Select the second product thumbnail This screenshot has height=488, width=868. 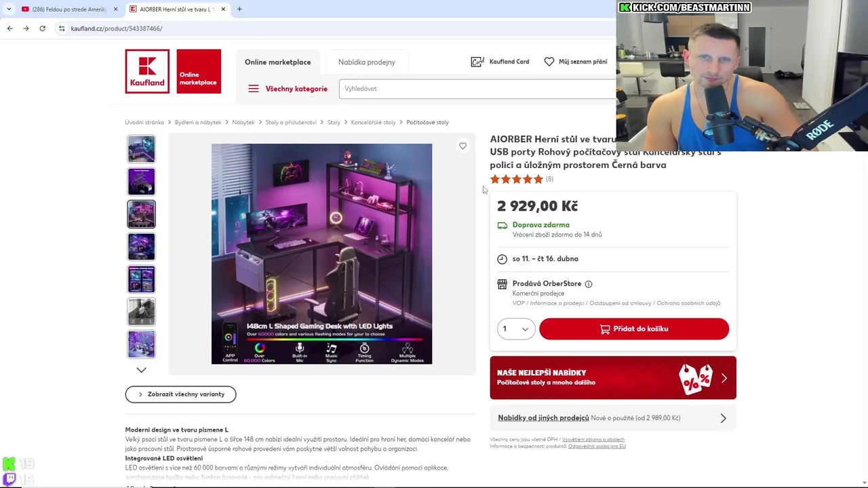pos(141,182)
